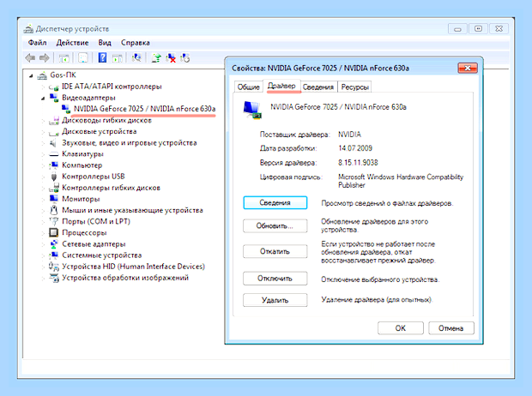Screen dimensions: 532x396
Task: Select NVIDIA GeForce 7025 / NVIDIA nForce 630a tree row
Action: click(x=144, y=109)
